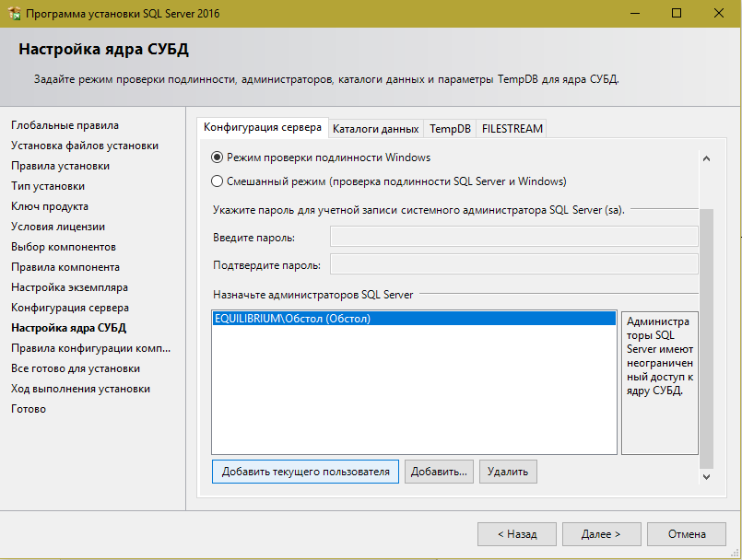Click the Конфигурация сервера step in sidebar
The image size is (742, 560).
click(70, 308)
